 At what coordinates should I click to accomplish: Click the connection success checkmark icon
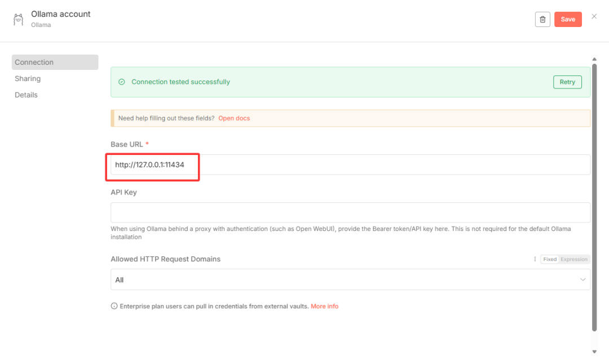(122, 82)
